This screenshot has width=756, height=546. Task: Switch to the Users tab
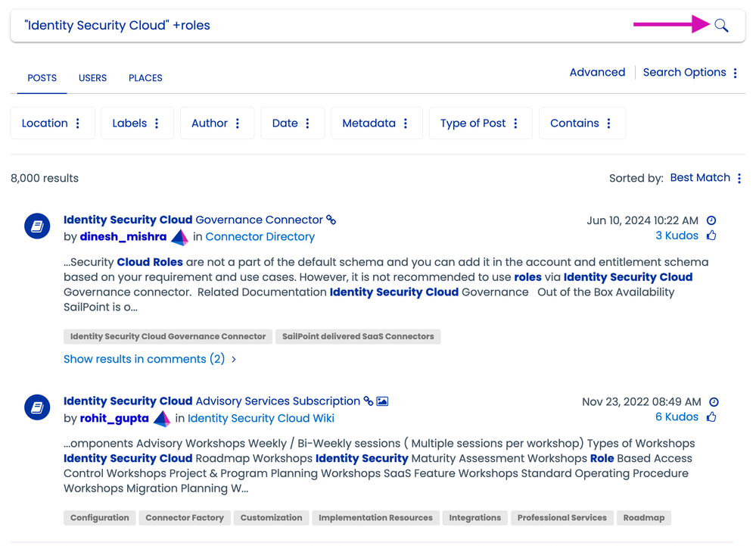click(x=92, y=78)
